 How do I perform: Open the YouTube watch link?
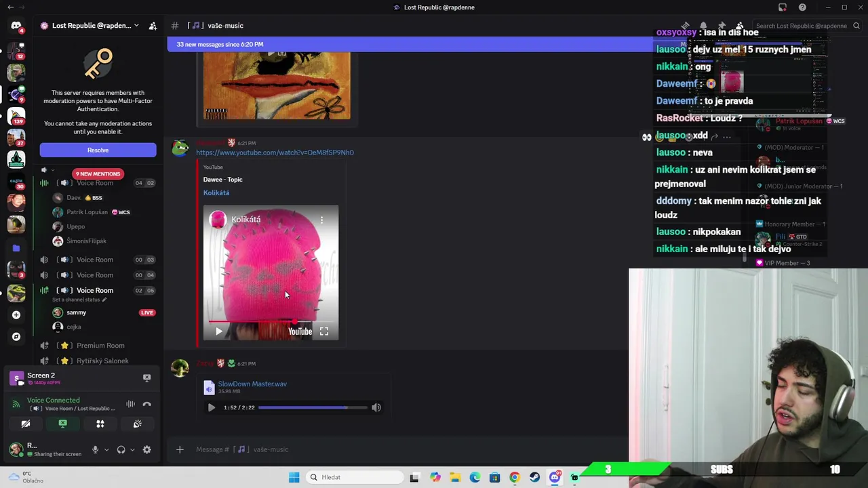275,152
